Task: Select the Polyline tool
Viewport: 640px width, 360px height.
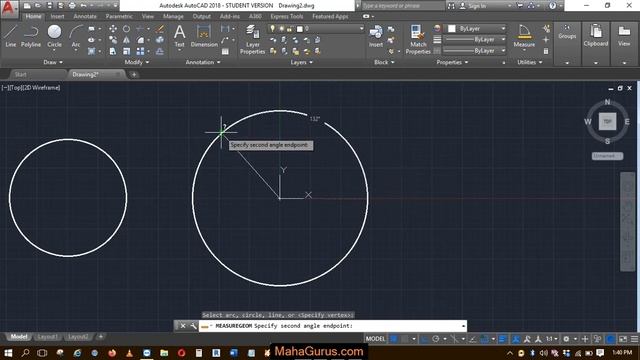Action: coord(31,36)
